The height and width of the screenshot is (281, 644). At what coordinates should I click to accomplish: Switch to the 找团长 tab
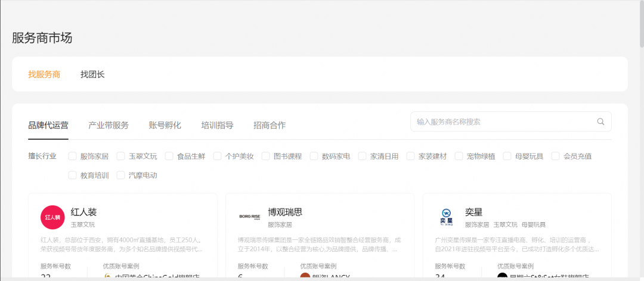(92, 74)
